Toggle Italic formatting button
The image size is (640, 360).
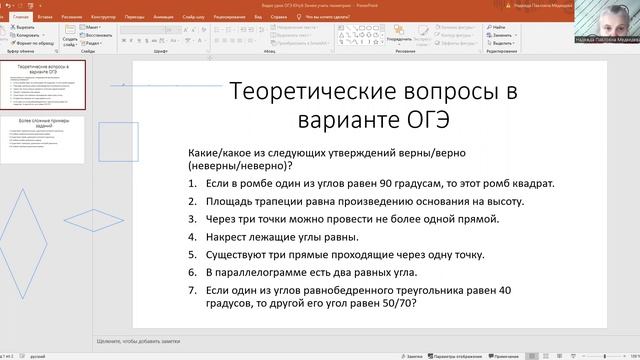pos(131,40)
